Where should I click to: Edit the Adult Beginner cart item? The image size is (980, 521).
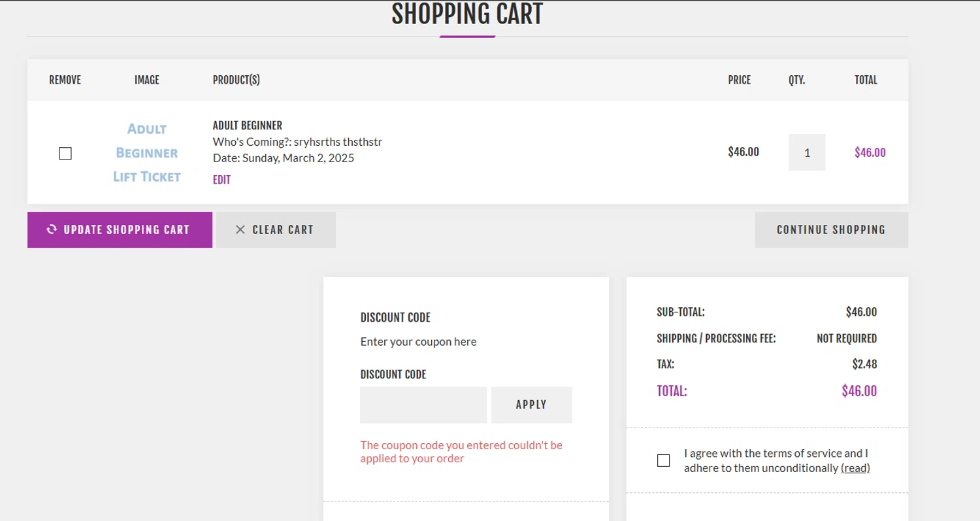[x=221, y=180]
